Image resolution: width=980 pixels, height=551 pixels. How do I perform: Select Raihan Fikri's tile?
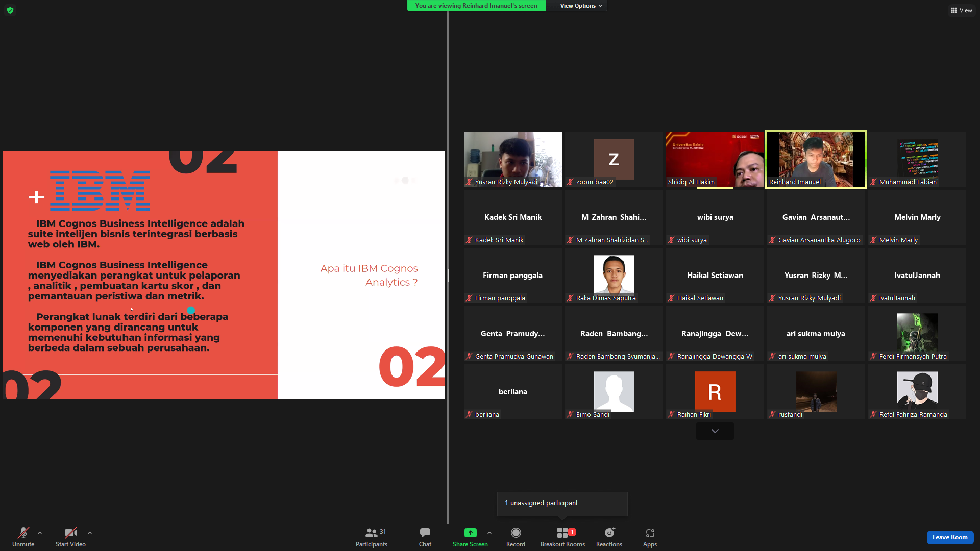click(x=715, y=392)
